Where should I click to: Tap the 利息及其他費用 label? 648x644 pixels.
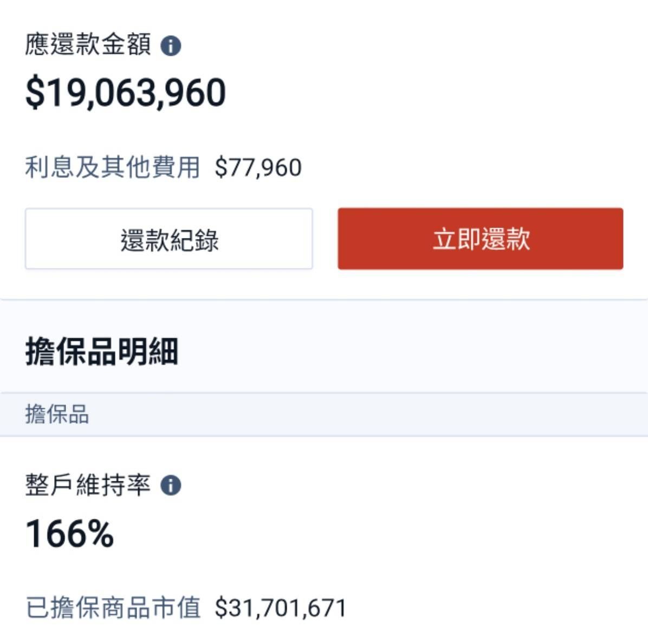click(112, 168)
